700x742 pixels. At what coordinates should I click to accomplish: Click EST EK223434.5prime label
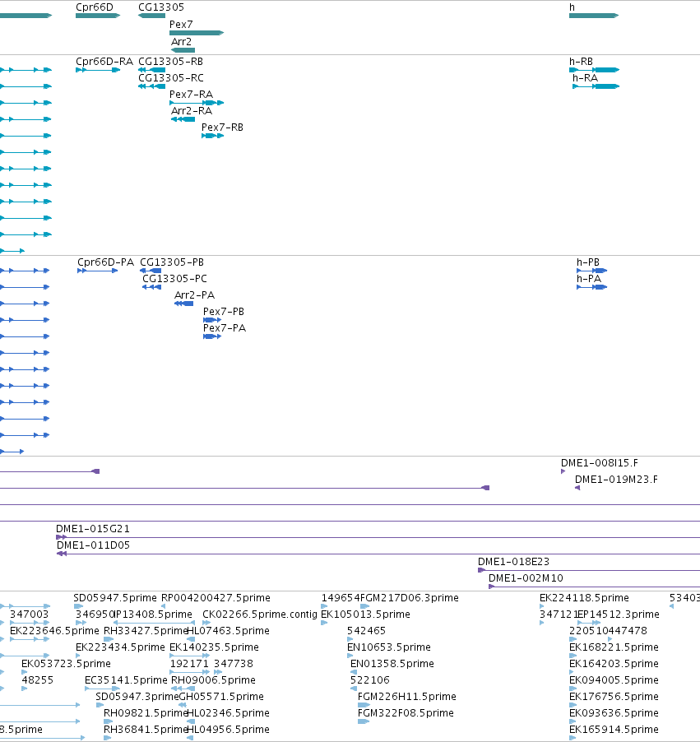pyautogui.click(x=120, y=647)
